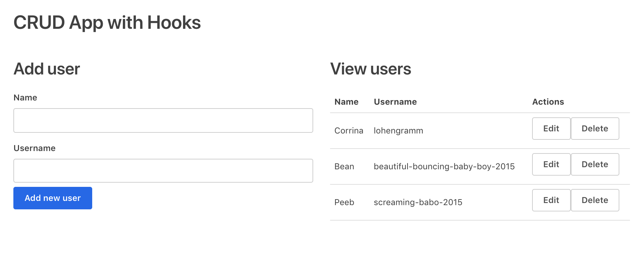
Task: Click the Name column header in table
Action: [346, 102]
